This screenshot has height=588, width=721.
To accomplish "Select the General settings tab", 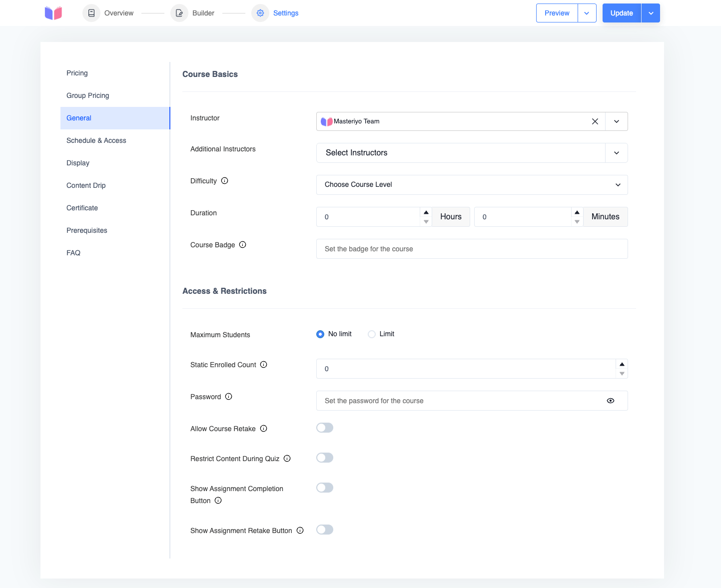I will point(115,118).
